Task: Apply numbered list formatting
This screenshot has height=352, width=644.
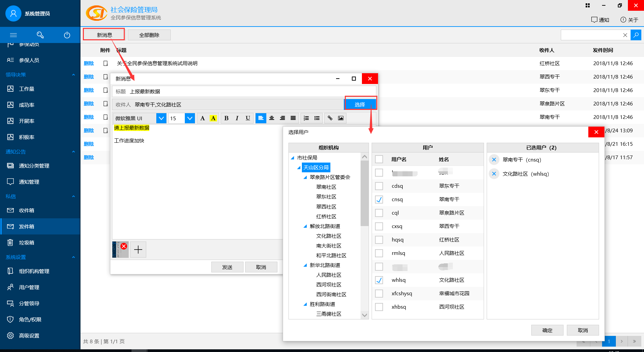Action: pyautogui.click(x=306, y=118)
